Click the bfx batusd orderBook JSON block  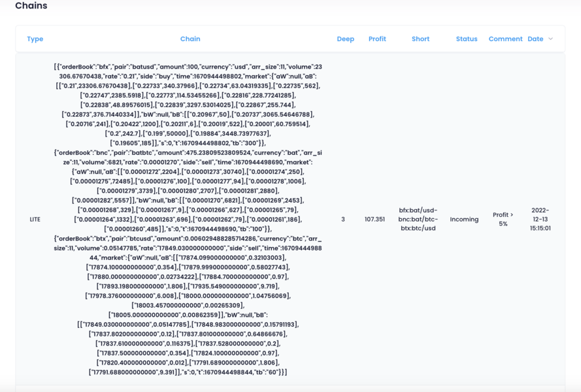click(x=188, y=105)
